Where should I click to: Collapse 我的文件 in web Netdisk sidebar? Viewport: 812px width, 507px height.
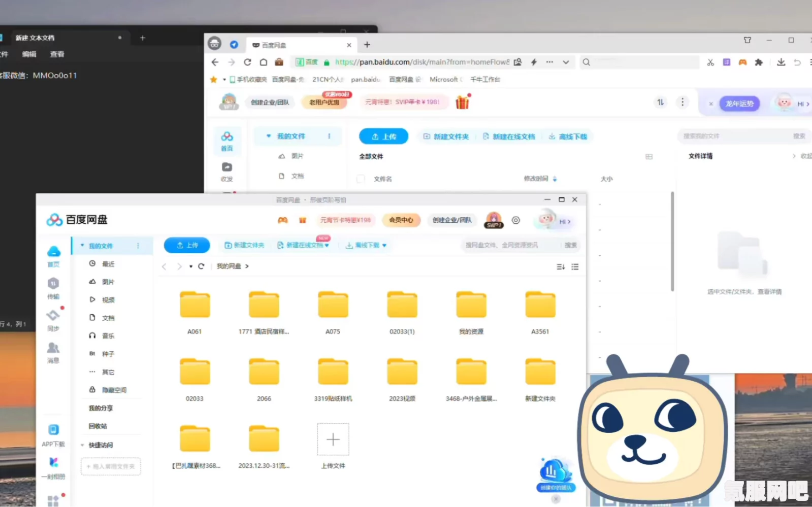[x=269, y=136]
